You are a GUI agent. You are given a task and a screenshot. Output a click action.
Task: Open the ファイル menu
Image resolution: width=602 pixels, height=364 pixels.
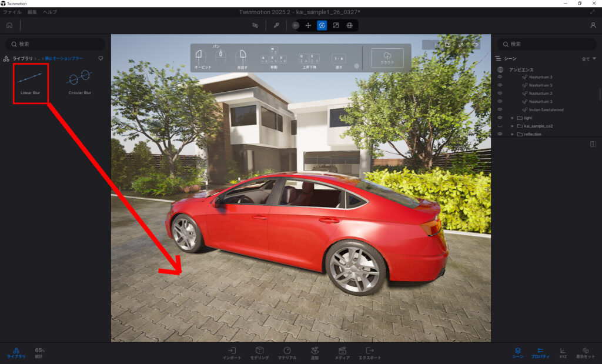click(x=12, y=12)
